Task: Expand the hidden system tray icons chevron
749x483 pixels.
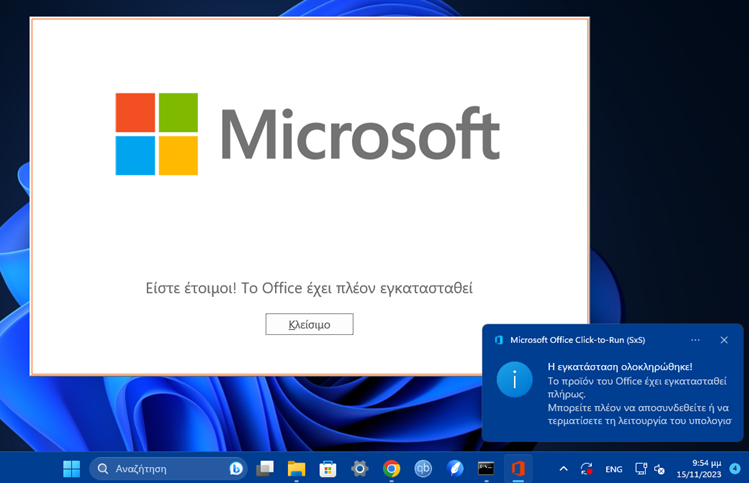Action: pyautogui.click(x=564, y=469)
